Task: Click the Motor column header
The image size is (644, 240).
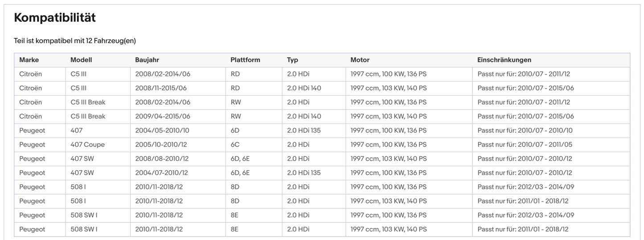Action: click(360, 60)
